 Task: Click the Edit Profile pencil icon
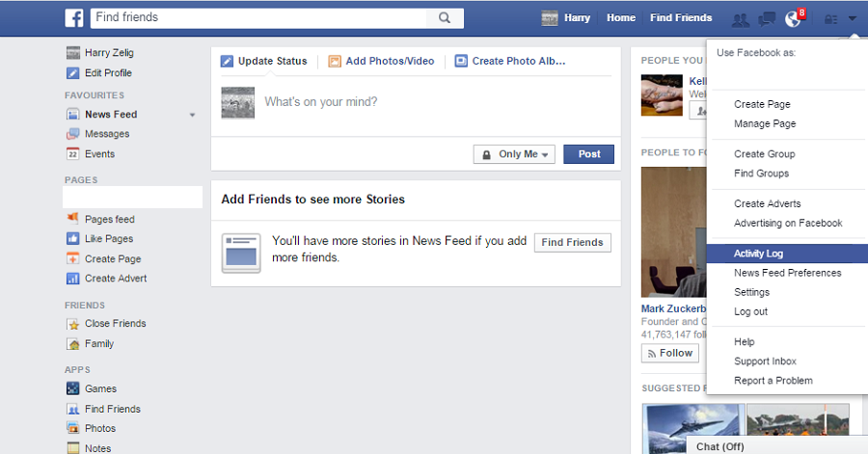(x=73, y=73)
